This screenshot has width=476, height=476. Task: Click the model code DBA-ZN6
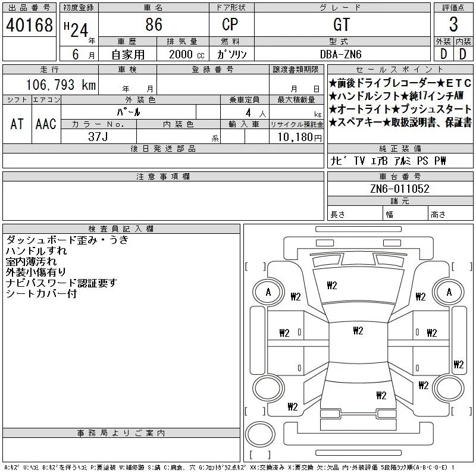[341, 54]
